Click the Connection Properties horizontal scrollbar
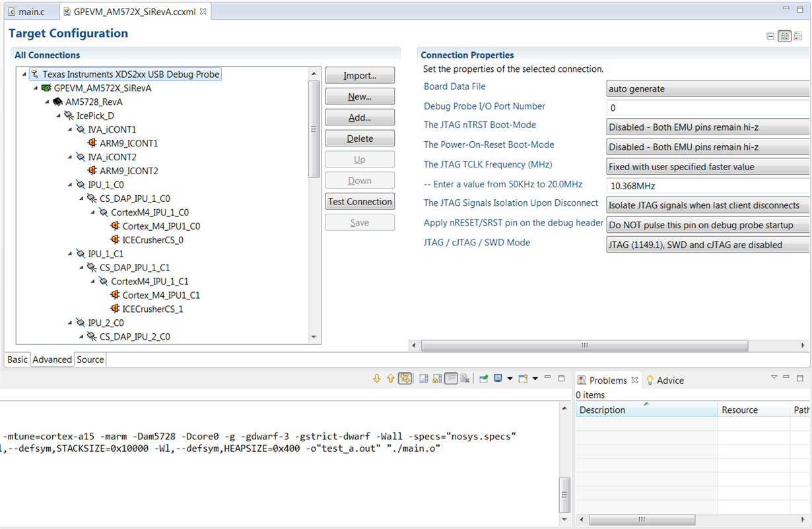Screen dimensions: 812x529 point(584,346)
